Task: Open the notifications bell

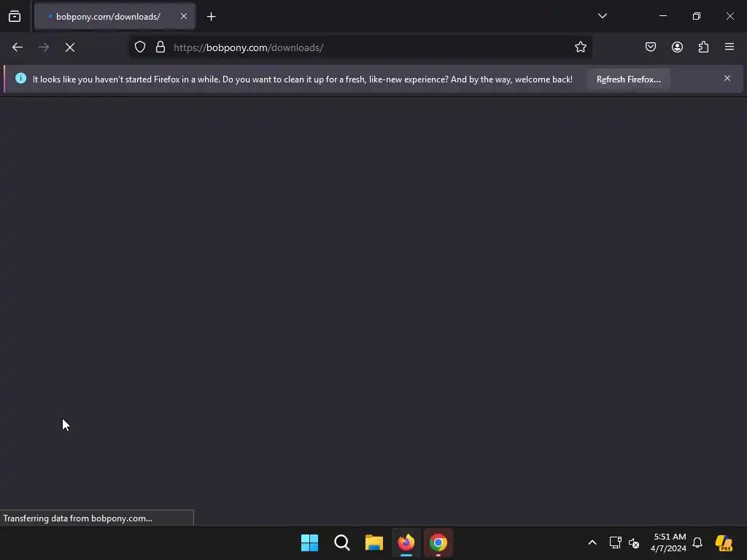Action: coord(697,542)
